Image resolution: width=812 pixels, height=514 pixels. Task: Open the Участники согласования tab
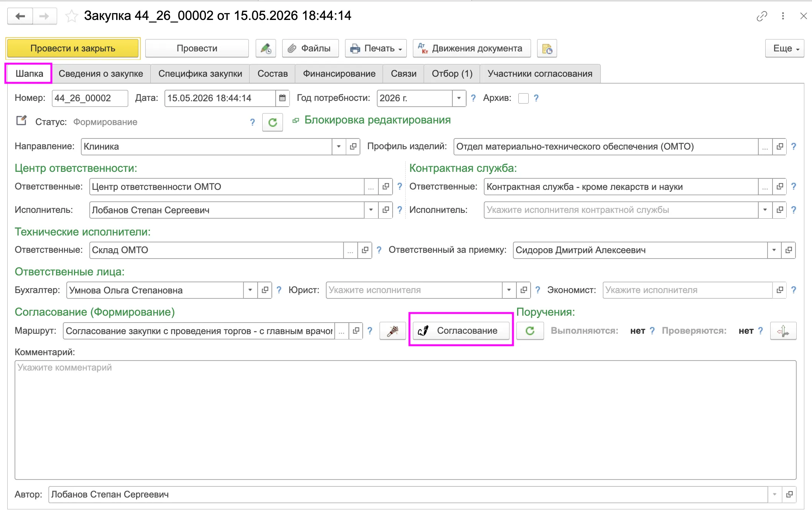[540, 74]
